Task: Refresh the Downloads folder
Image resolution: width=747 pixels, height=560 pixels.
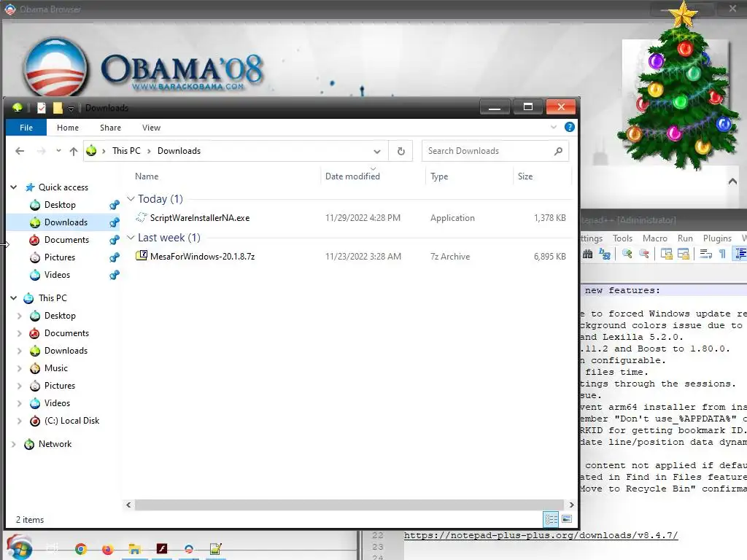Action: point(401,151)
